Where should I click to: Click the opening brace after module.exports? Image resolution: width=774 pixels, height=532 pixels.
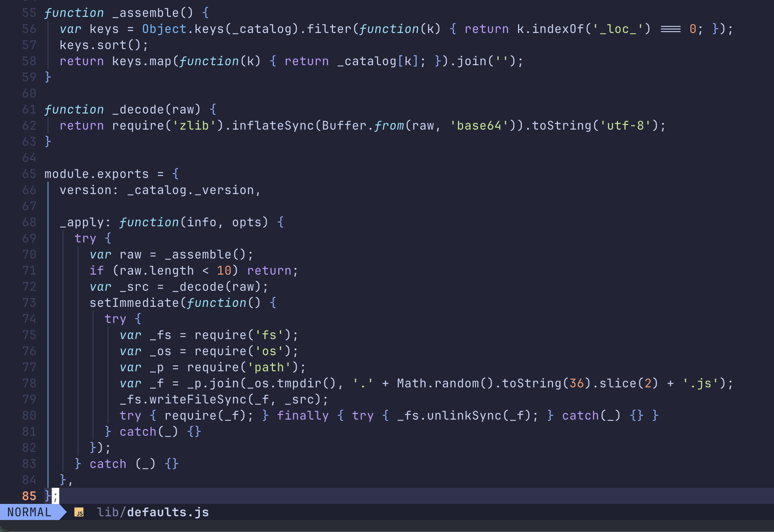coord(175,173)
